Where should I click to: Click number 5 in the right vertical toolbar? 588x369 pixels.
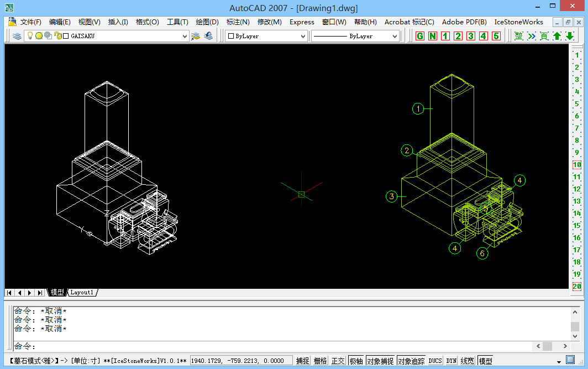[577, 104]
